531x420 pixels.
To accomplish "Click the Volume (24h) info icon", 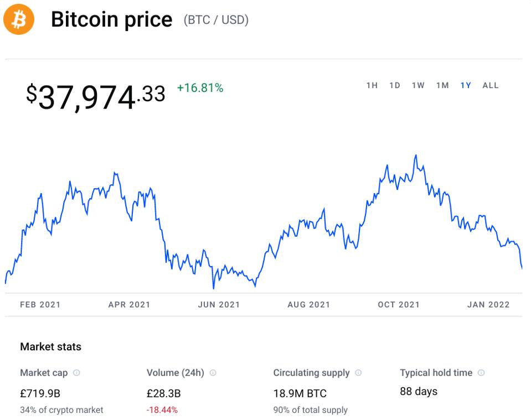I will click(x=213, y=373).
